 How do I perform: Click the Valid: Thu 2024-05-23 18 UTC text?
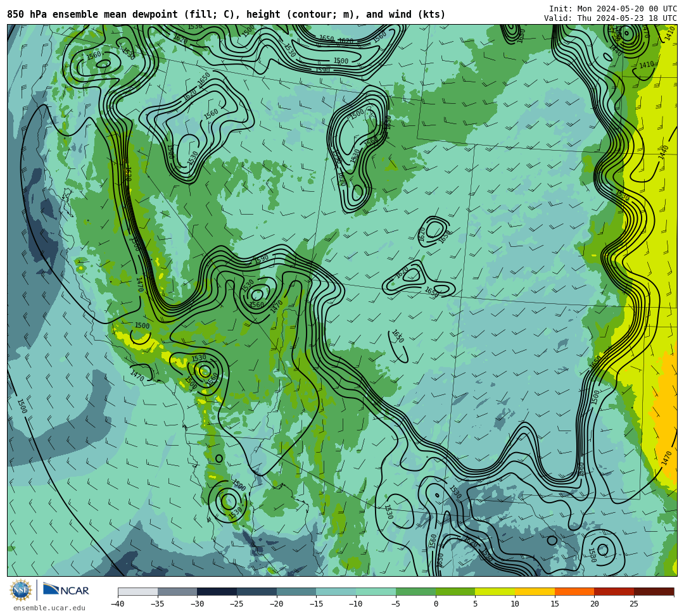(x=611, y=18)
